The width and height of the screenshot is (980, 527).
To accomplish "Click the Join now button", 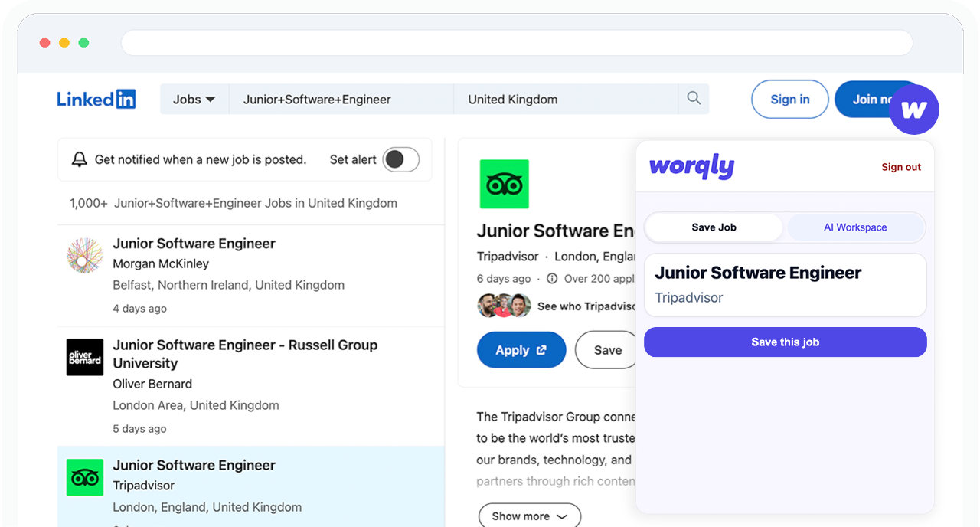I will [873, 100].
